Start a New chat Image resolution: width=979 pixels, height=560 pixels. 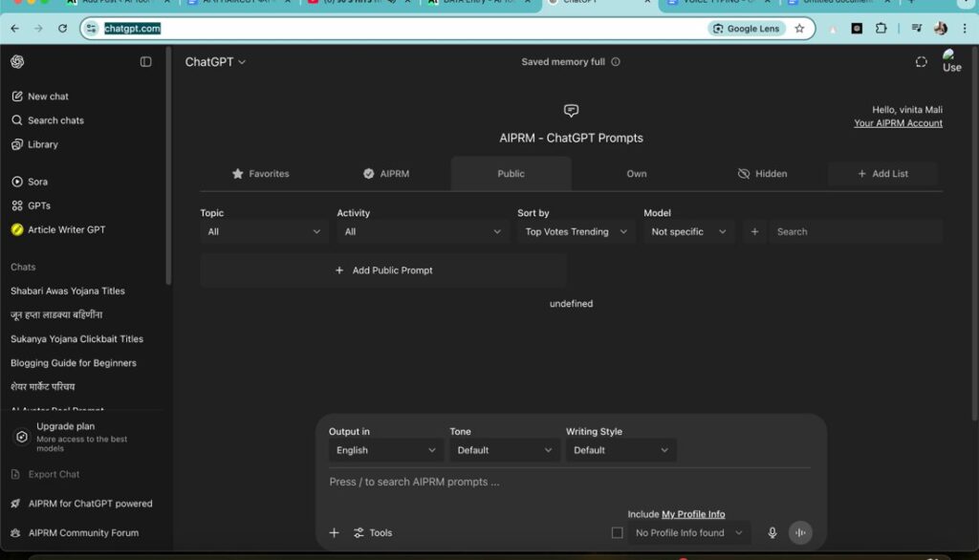pos(40,97)
